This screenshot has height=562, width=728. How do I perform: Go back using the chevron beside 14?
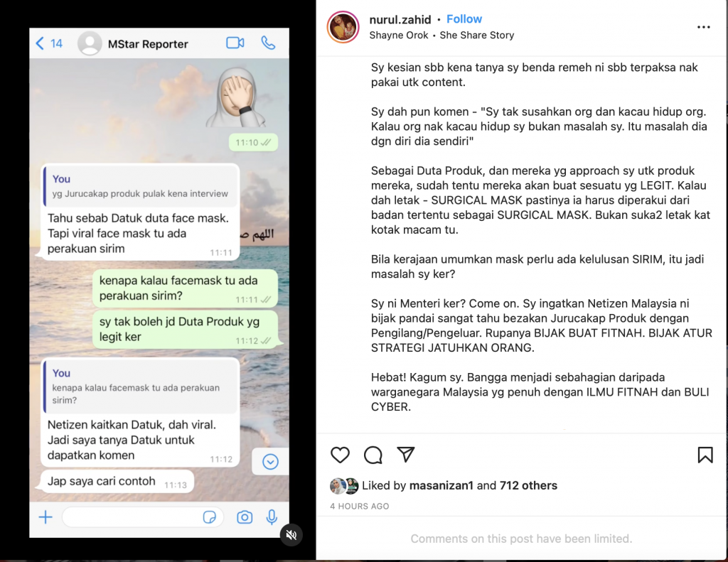40,43
